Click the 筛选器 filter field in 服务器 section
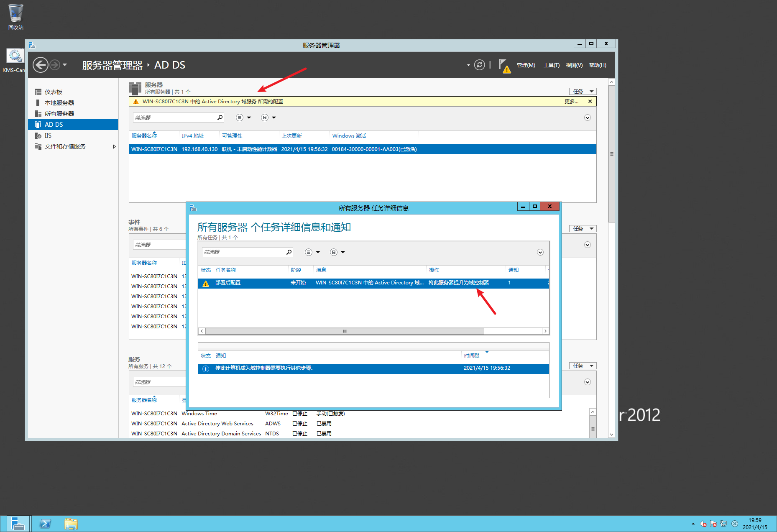The image size is (777, 532). 175,118
